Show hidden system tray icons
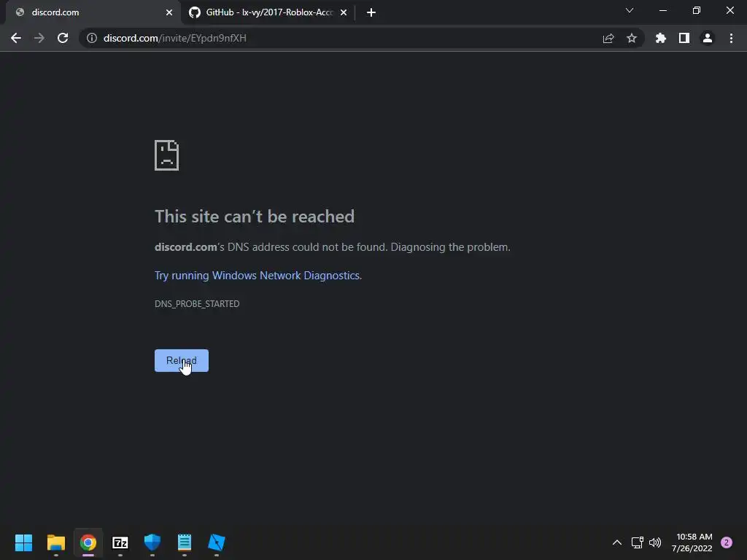Viewport: 747px width, 560px height. click(x=617, y=542)
